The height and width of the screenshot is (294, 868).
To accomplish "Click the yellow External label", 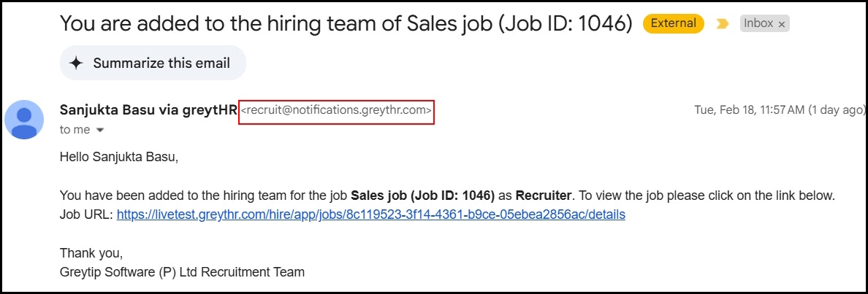I will click(x=673, y=23).
